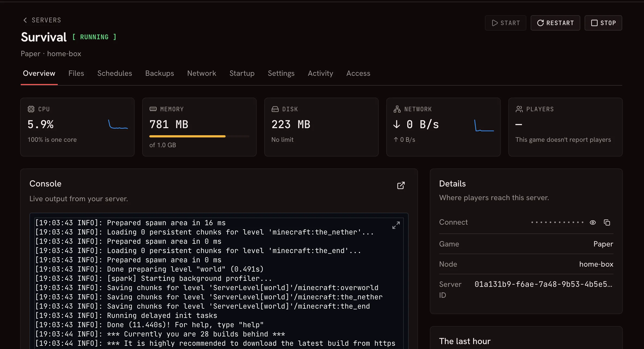Go back to the Servers list

tap(42, 20)
